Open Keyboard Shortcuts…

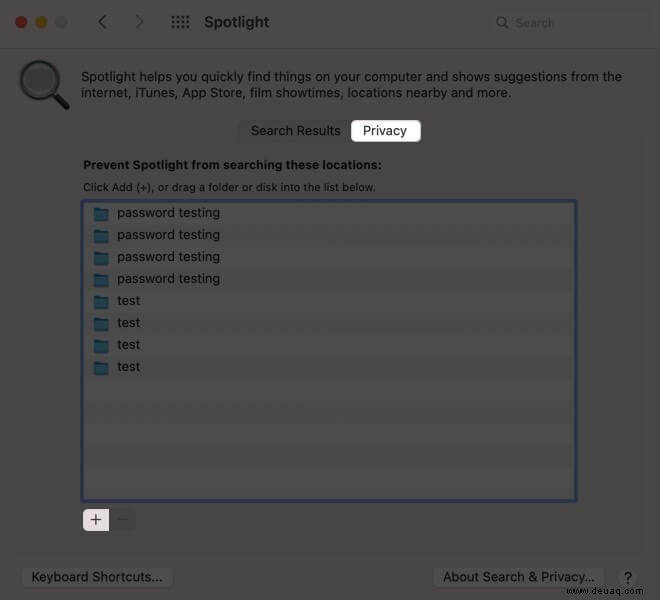click(x=97, y=577)
